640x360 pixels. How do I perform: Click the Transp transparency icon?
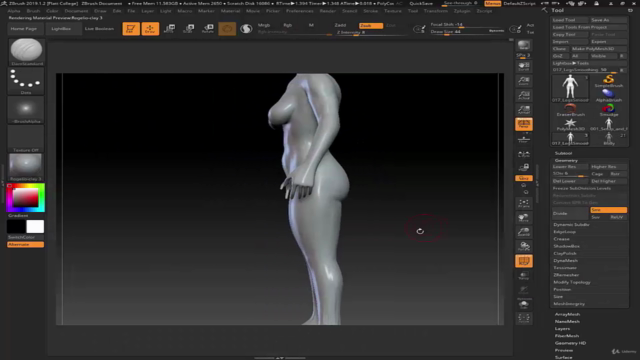[x=524, y=276]
